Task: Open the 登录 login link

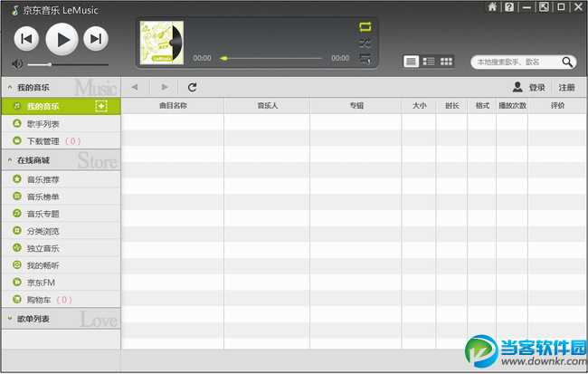Action: coord(537,88)
